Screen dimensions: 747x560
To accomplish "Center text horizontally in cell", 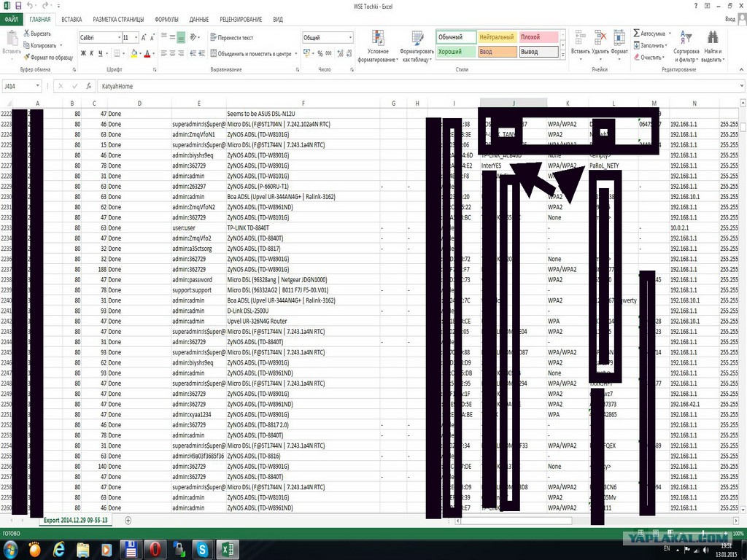I will [x=172, y=53].
